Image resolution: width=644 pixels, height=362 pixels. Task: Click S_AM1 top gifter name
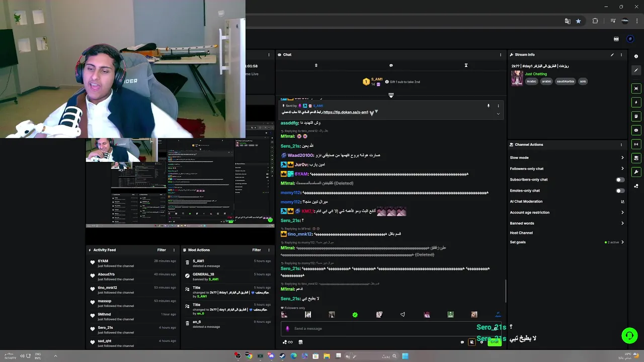(x=377, y=79)
